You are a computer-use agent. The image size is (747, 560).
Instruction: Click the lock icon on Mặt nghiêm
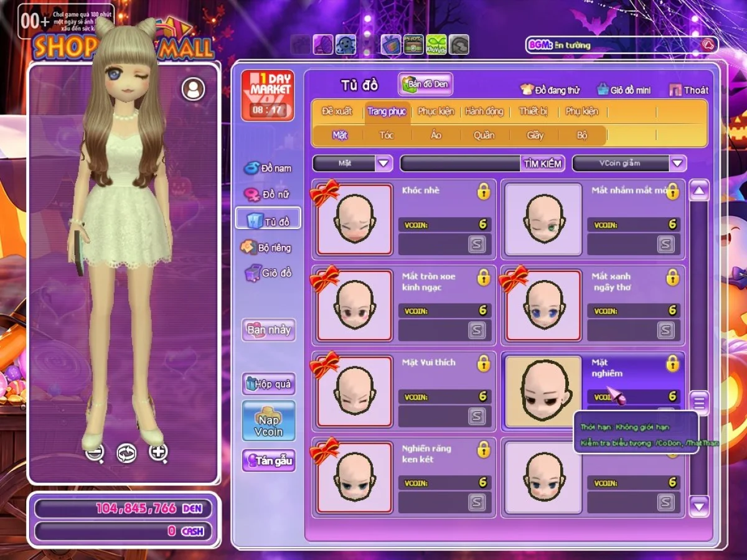click(673, 363)
